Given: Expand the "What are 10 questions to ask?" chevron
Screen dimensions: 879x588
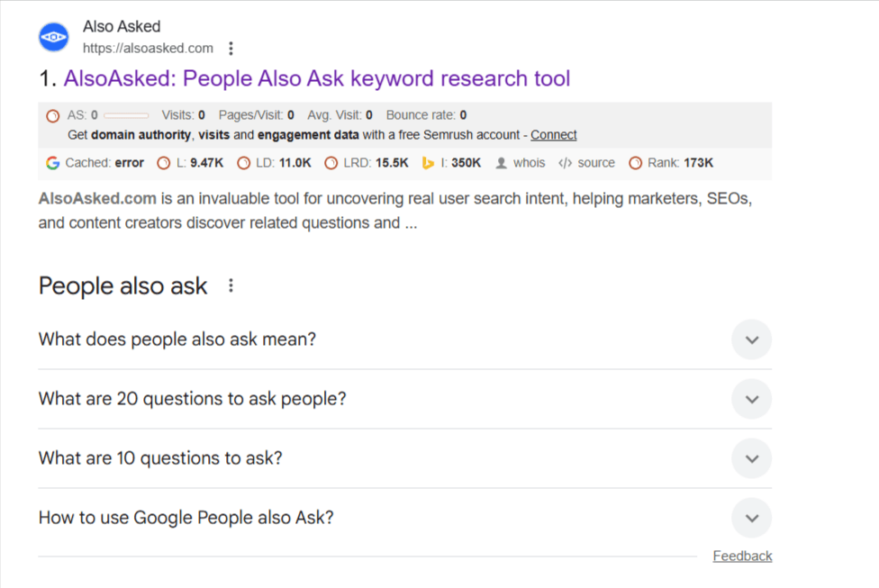Looking at the screenshot, I should pos(752,458).
